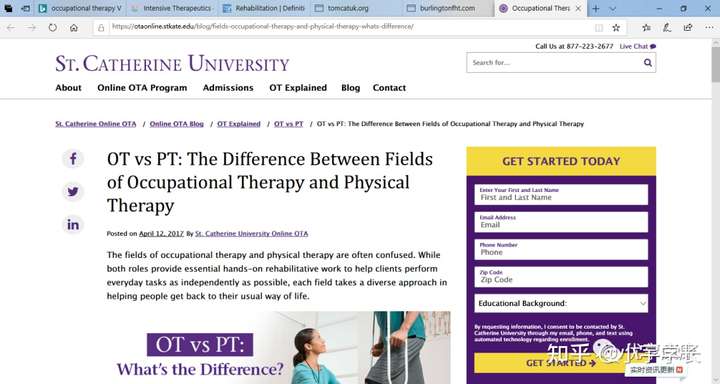
Task: Click Online OTA Blog breadcrumb
Action: pyautogui.click(x=177, y=124)
